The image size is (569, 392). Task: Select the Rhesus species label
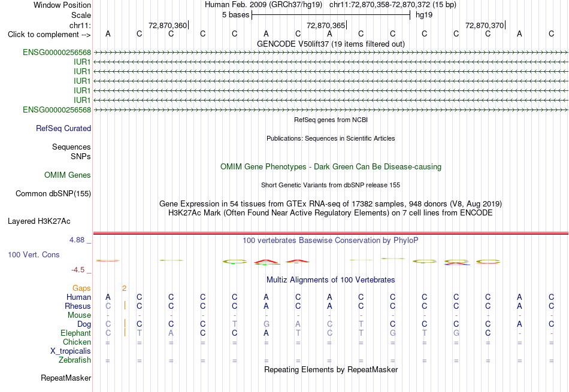pyautogui.click(x=78, y=306)
